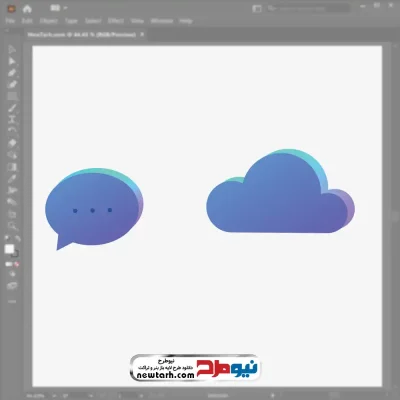Image resolution: width=400 pixels, height=400 pixels.
Task: Open the File menu
Action: click(10, 21)
